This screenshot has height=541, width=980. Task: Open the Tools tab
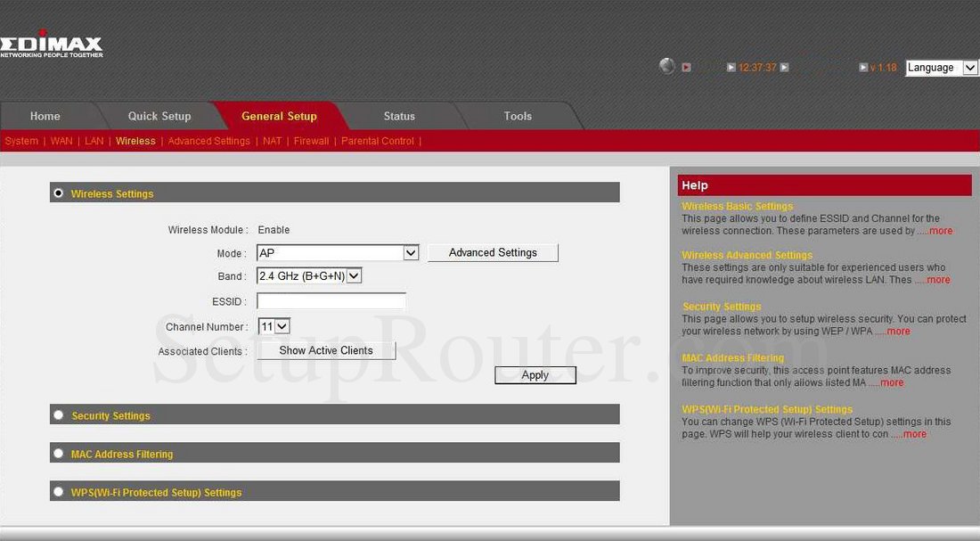pyautogui.click(x=518, y=116)
